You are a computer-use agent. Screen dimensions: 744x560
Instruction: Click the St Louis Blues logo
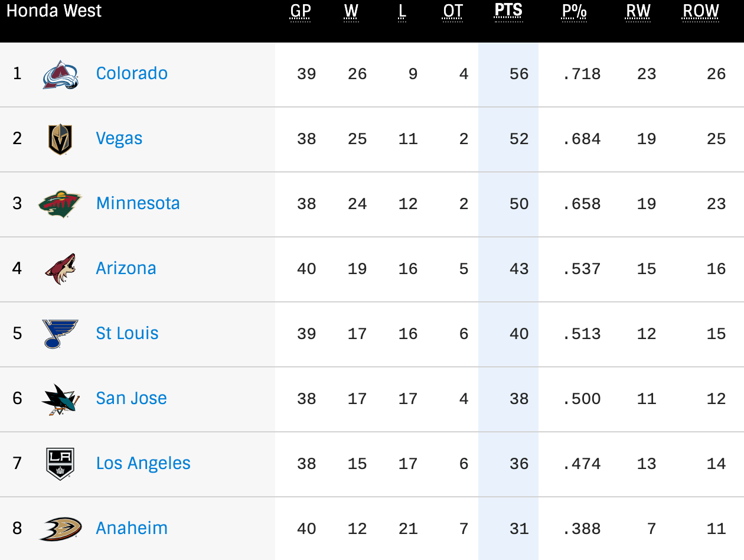(x=60, y=334)
